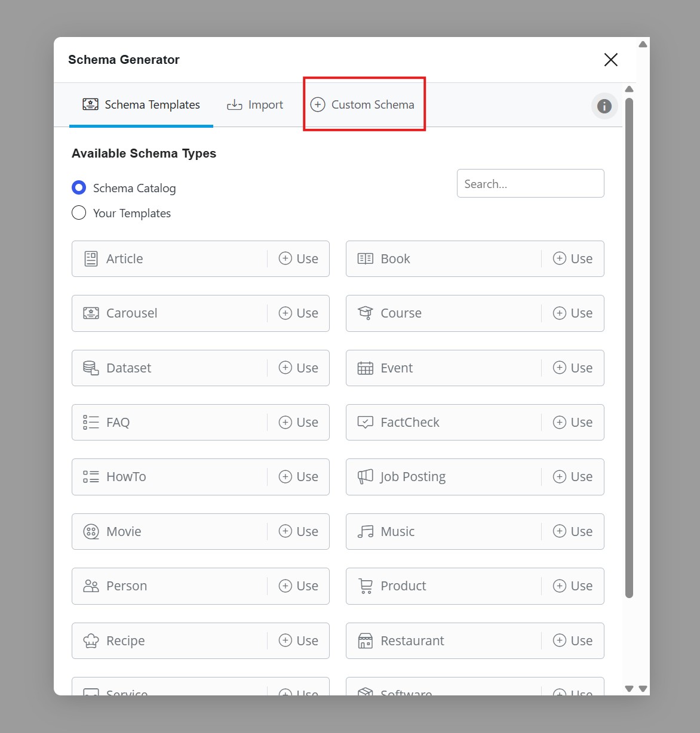Screen dimensions: 700x733
Task: Click the Job Posting megaphone icon
Action: coord(365,477)
